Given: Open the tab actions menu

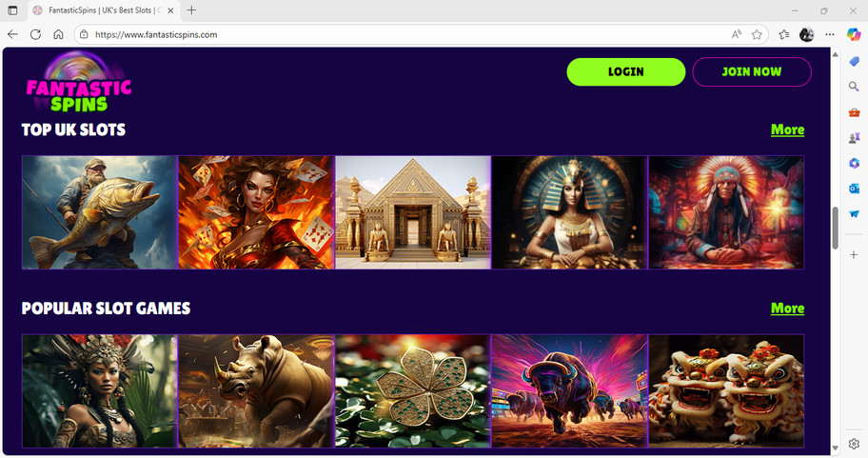Looking at the screenshot, I should (x=12, y=10).
